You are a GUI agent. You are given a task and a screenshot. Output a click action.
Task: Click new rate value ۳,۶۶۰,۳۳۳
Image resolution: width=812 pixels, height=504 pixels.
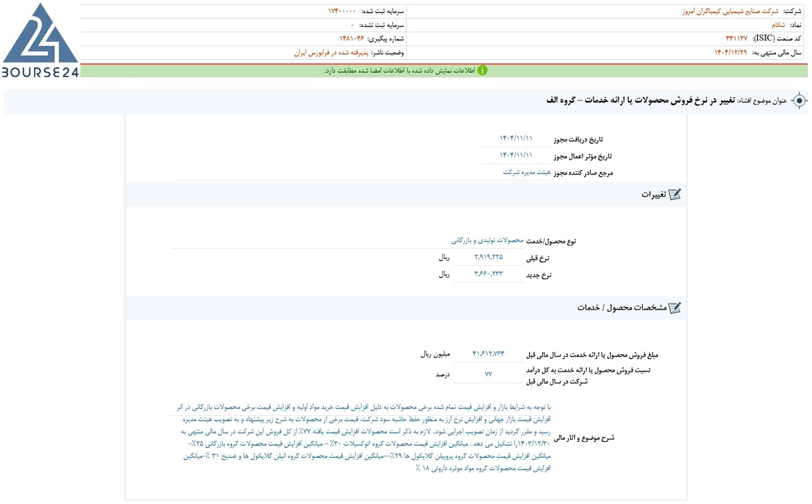488,274
